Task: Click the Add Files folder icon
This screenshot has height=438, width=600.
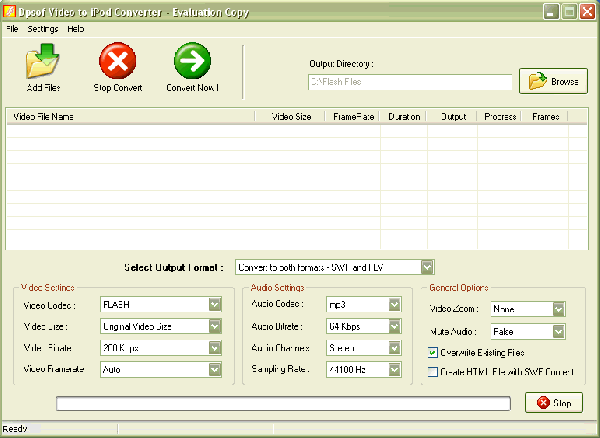Action: [x=42, y=62]
